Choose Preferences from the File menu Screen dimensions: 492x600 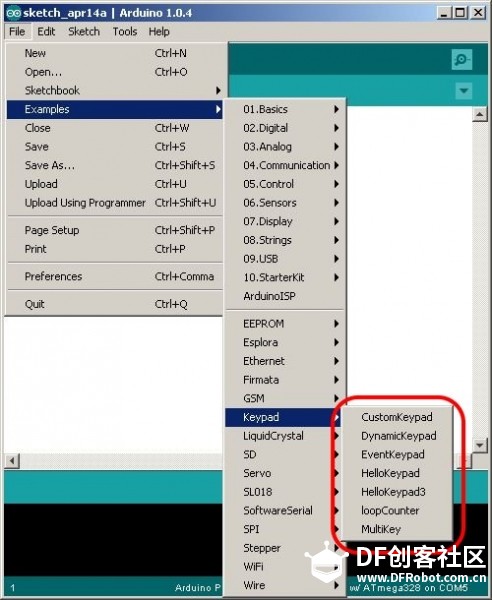[114, 276]
